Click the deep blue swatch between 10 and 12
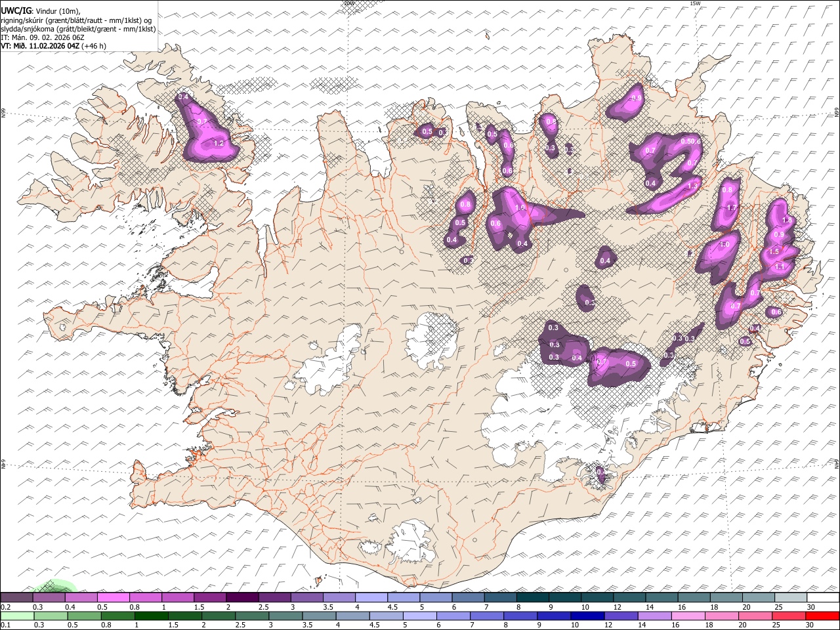840x630 pixels. (587, 616)
